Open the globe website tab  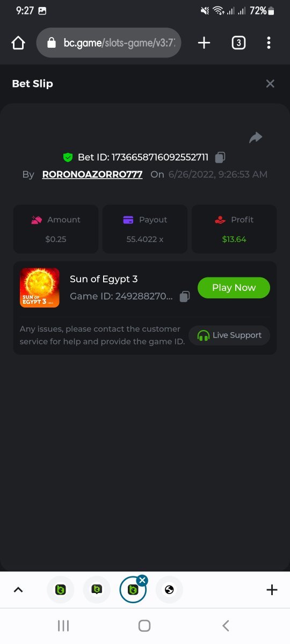(169, 590)
